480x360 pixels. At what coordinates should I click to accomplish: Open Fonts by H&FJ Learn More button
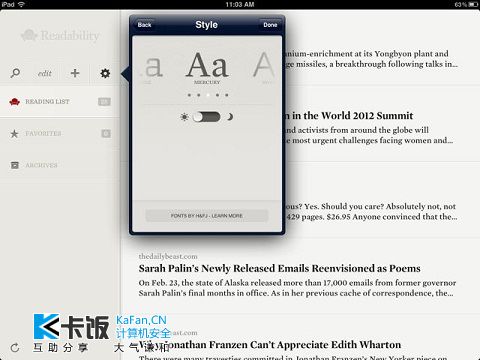(207, 216)
